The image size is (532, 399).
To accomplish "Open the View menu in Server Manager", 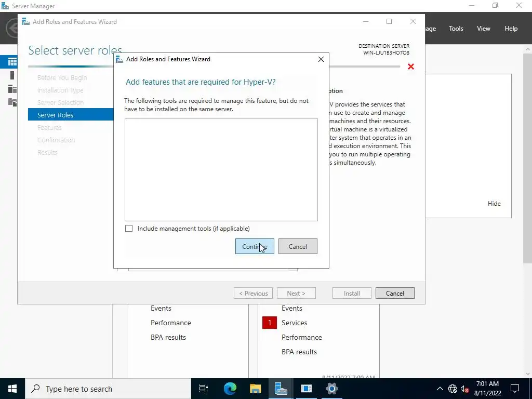I will [483, 29].
